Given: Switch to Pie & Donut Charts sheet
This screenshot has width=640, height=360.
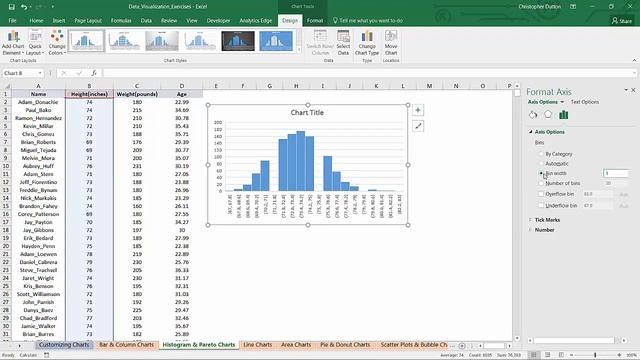Looking at the screenshot, I should click(x=345, y=345).
